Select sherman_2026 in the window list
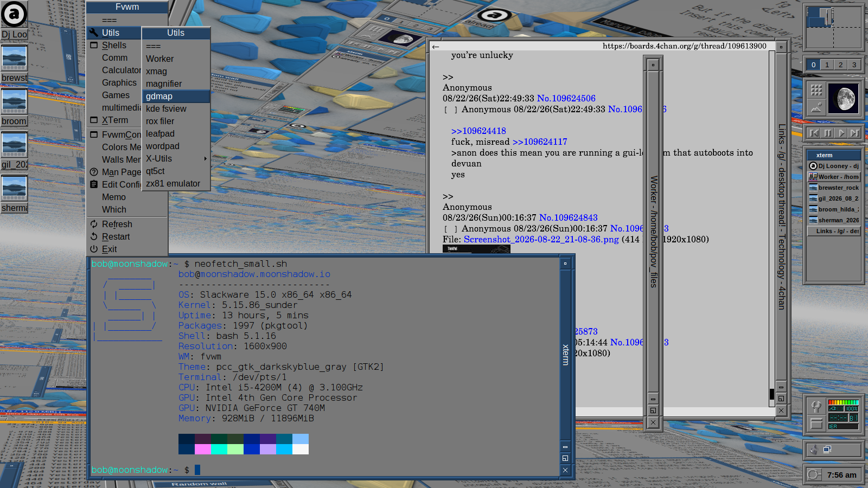 (834, 220)
